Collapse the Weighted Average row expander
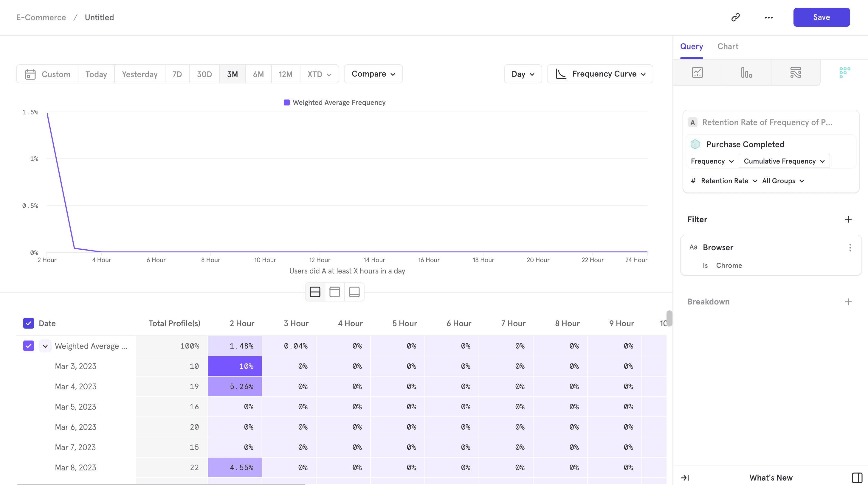868x485 pixels. click(x=45, y=346)
